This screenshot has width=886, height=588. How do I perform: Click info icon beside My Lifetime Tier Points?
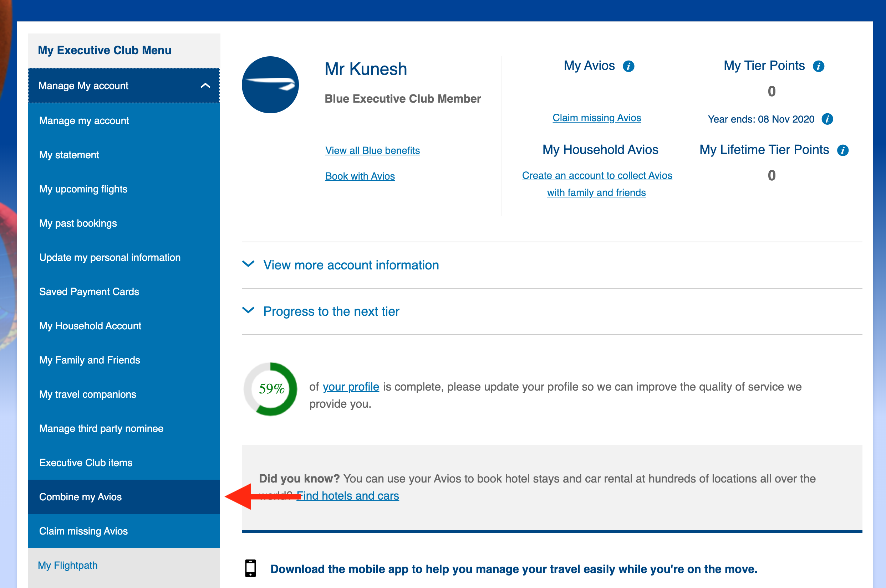tap(843, 150)
